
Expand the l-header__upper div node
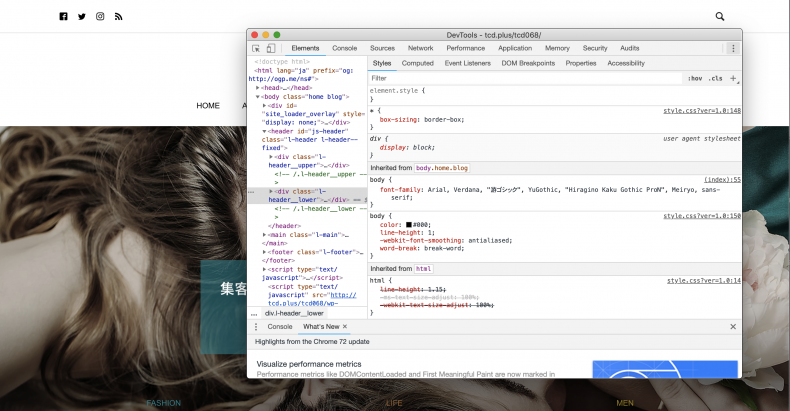coord(271,157)
